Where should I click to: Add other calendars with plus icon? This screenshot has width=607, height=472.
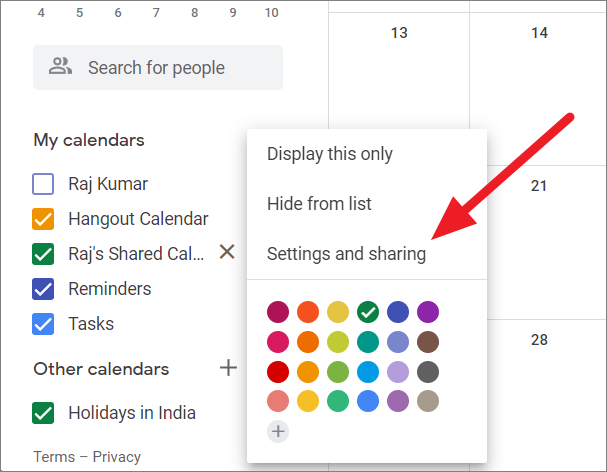pyautogui.click(x=228, y=367)
